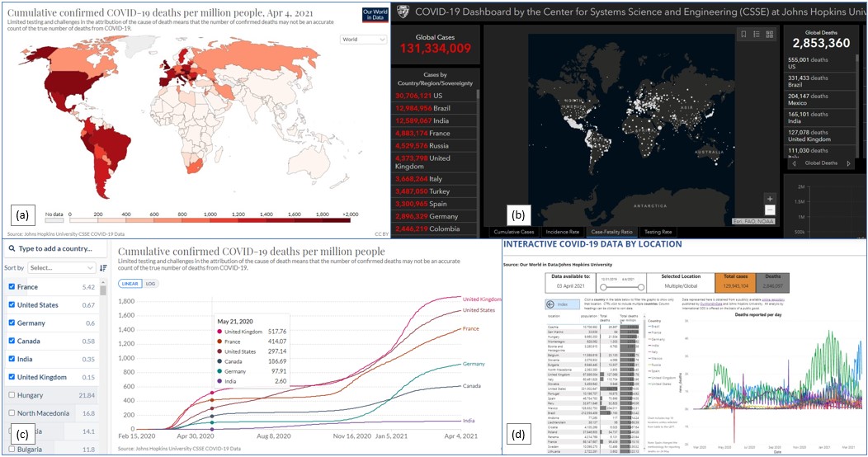
Task: Click the Deaths gray card
Action: coord(773,282)
